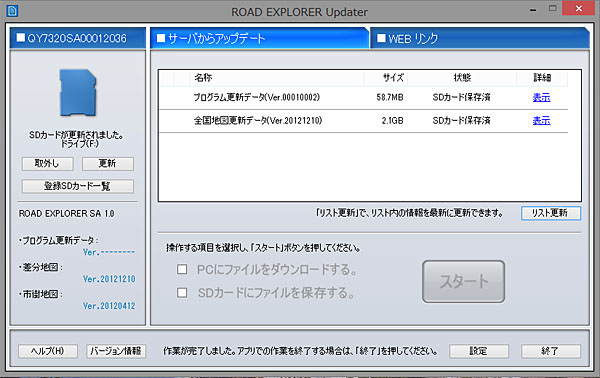Select the QY7320SA00012036 device tab
Image resolution: width=600 pixels, height=378 pixels.
tap(78, 38)
